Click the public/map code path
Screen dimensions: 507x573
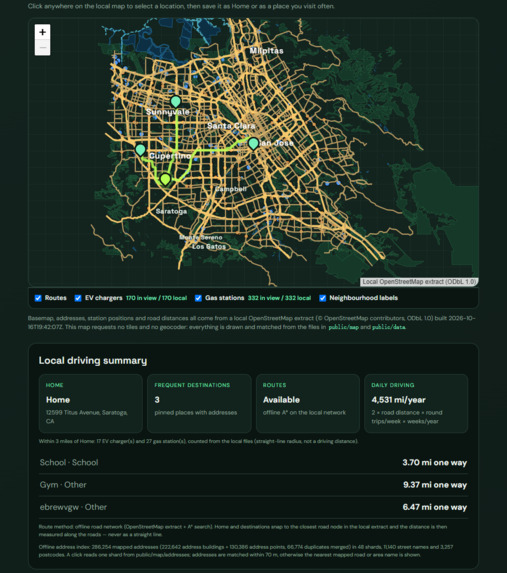pos(343,327)
